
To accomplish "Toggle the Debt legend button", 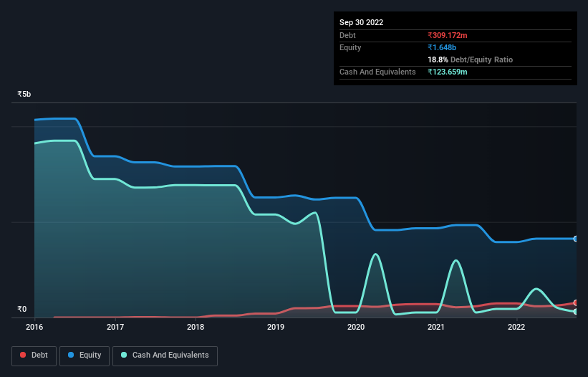I will pos(34,355).
